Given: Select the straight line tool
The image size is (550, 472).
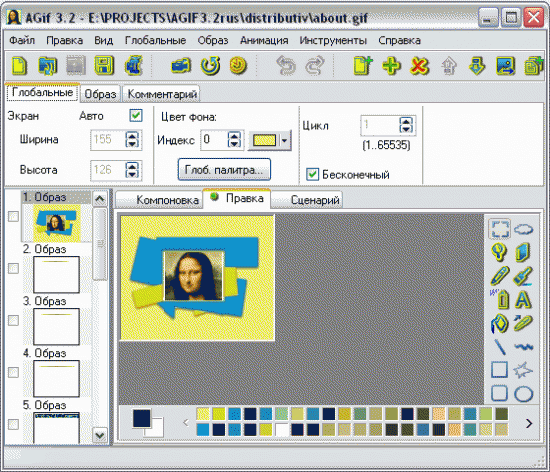Looking at the screenshot, I should pos(499,346).
